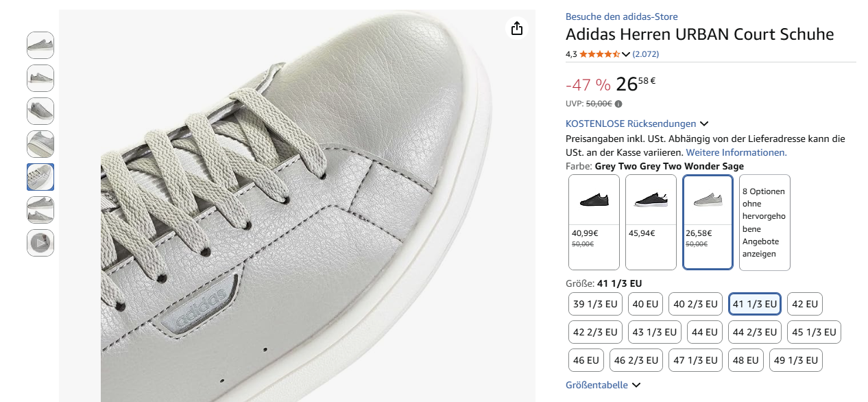Open Weitere Informationen link
The image size is (868, 402).
coord(736,152)
